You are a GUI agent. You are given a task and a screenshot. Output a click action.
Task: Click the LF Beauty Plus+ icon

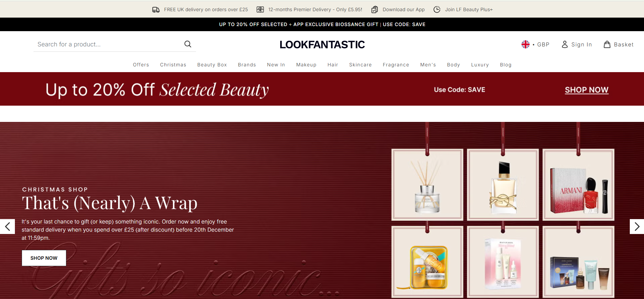pyautogui.click(x=437, y=9)
